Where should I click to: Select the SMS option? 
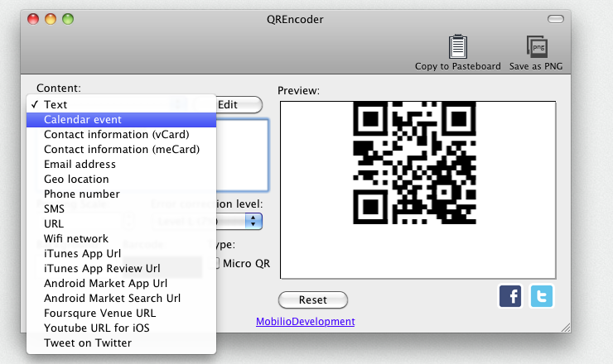[x=121, y=208]
